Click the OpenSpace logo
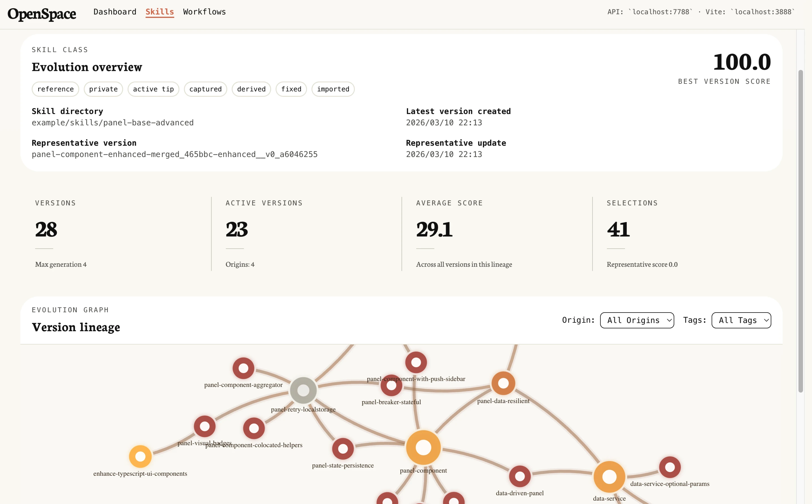This screenshot has height=504, width=812. click(x=42, y=14)
